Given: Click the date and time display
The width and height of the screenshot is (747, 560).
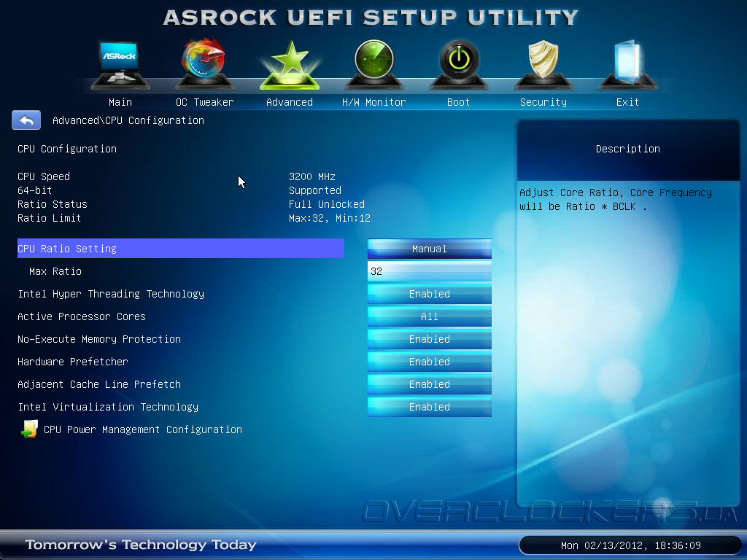Looking at the screenshot, I should [630, 545].
